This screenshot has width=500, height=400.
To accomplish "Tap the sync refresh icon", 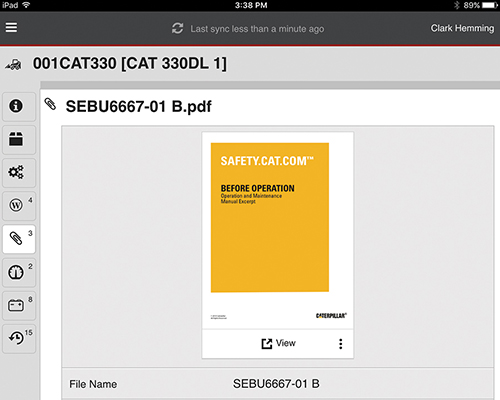I will tap(177, 28).
